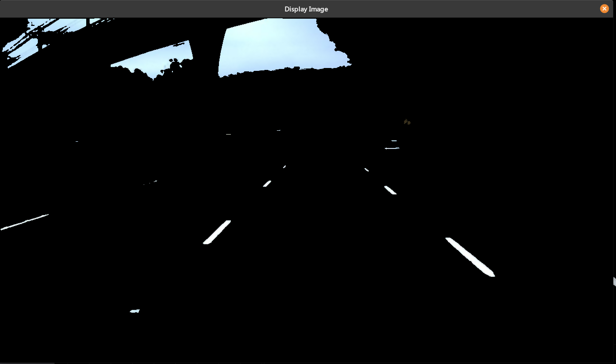
Task: Click the Display Image title bar text
Action: coord(306,9)
